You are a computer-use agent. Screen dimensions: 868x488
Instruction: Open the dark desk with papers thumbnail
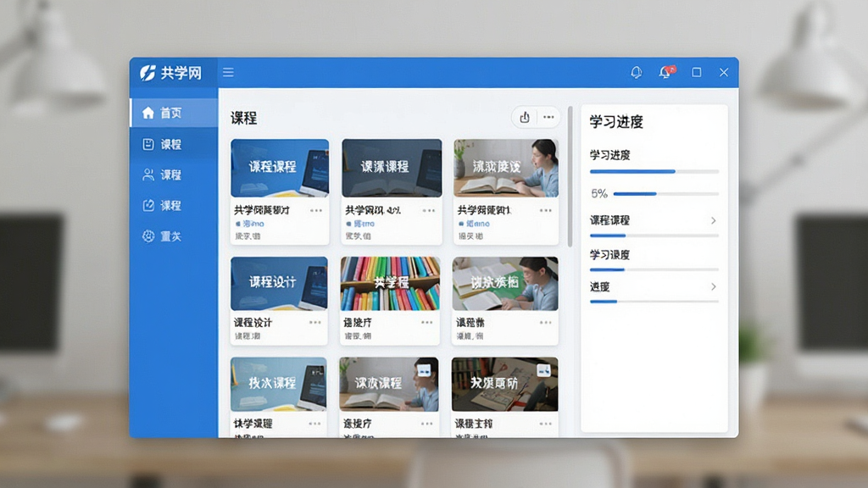[505, 384]
